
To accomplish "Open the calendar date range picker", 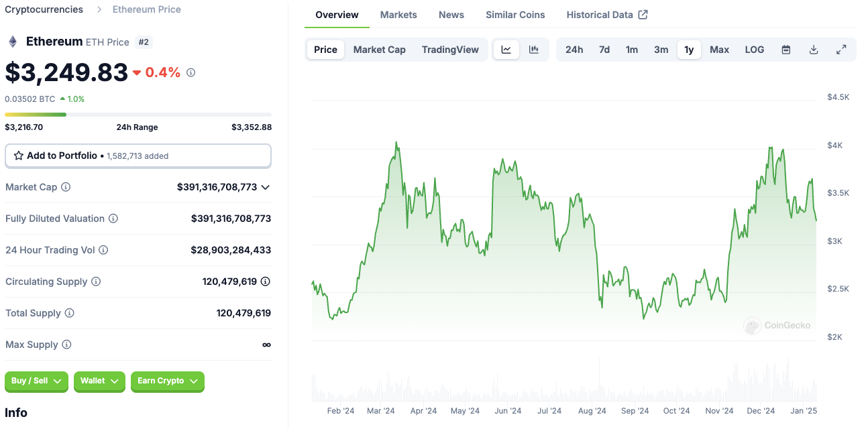I will point(786,50).
